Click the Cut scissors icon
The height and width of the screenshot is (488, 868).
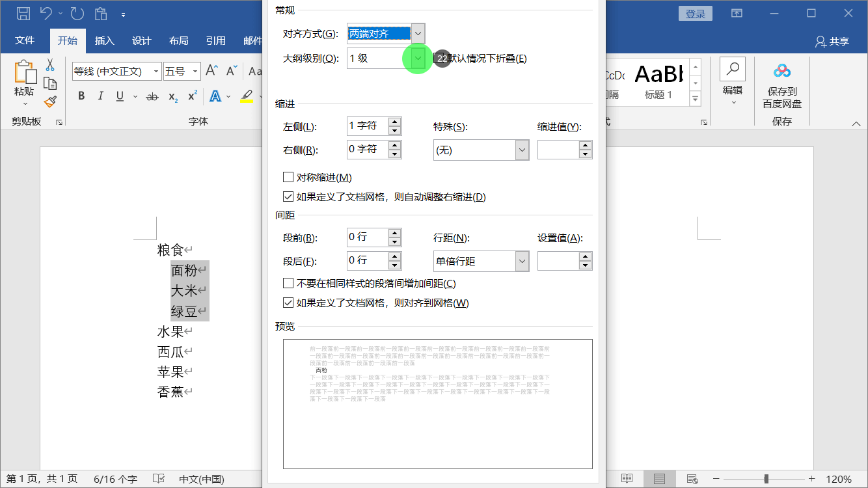click(x=50, y=65)
